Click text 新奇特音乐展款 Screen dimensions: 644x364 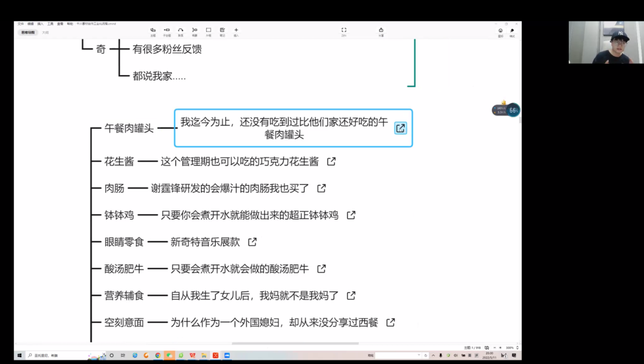(x=205, y=242)
